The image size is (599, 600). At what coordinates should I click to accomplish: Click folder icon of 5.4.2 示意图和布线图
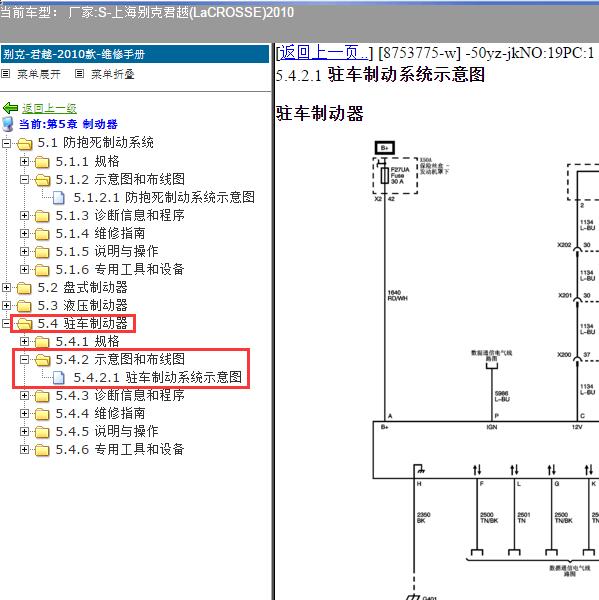tap(42, 360)
